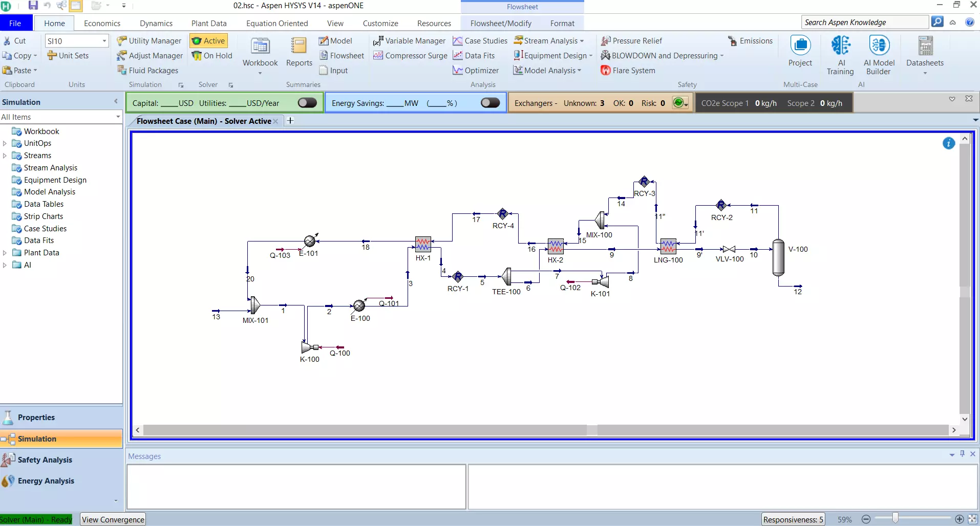Click the Search Aspen Knowledge magnifier
Viewport: 980px width, 526px height.
pos(937,22)
